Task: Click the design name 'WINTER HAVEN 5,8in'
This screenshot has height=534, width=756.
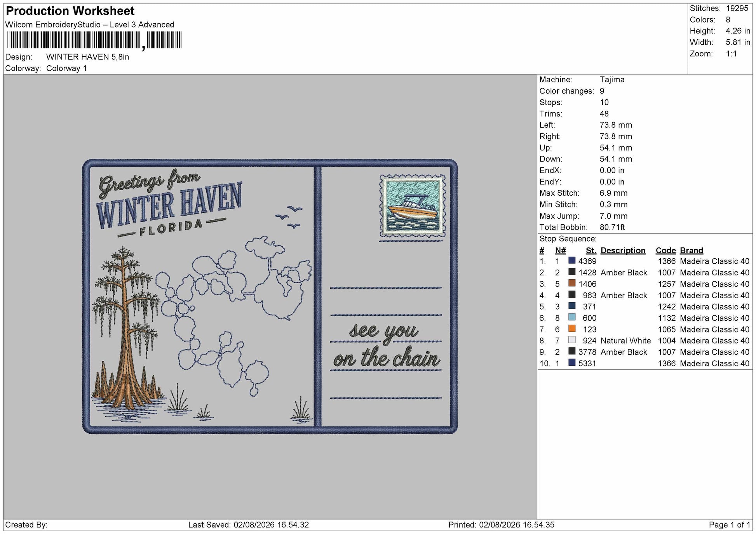Action: click(x=87, y=57)
